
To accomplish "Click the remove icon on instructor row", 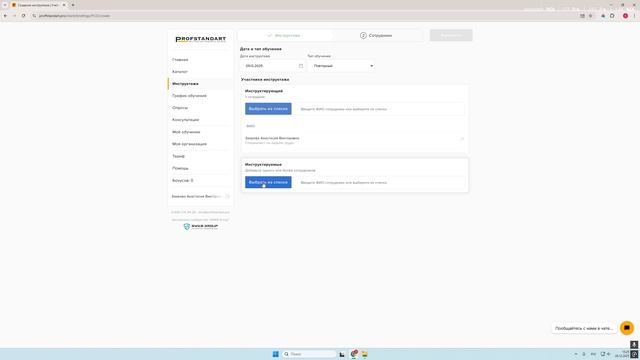I will (462, 139).
